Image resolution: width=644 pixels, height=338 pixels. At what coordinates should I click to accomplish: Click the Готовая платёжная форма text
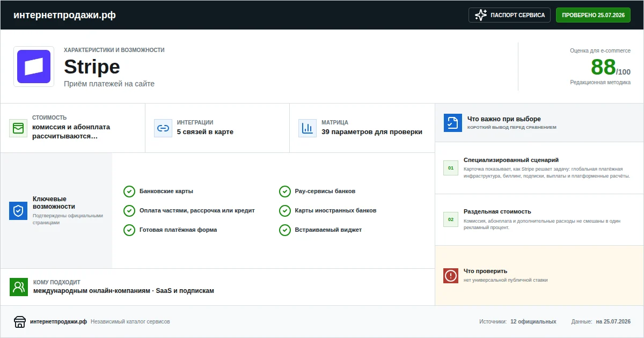pyautogui.click(x=178, y=230)
